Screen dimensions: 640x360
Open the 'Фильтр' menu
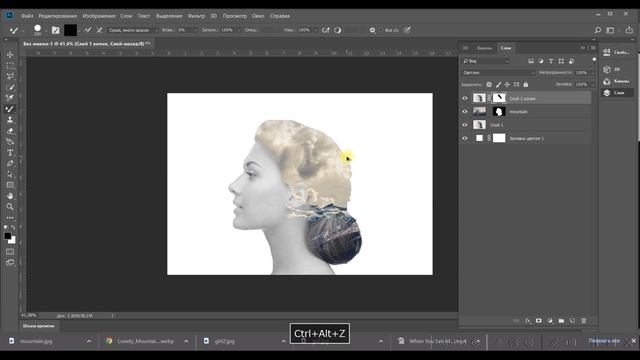point(196,16)
